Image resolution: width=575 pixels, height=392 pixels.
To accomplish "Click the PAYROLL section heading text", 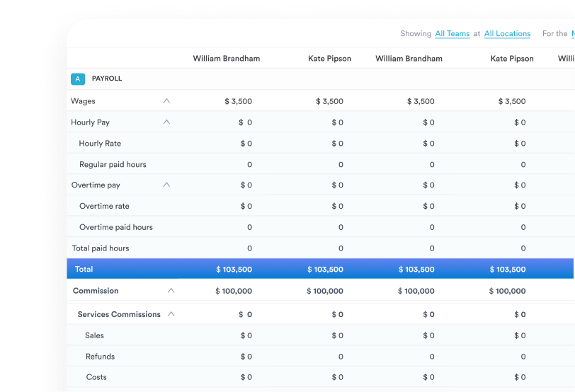I will click(x=107, y=79).
